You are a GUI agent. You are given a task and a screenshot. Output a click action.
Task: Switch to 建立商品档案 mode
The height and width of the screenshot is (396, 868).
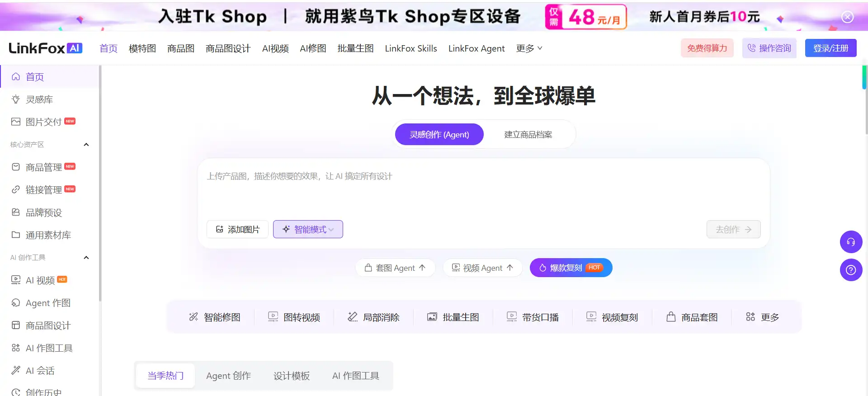(x=528, y=134)
